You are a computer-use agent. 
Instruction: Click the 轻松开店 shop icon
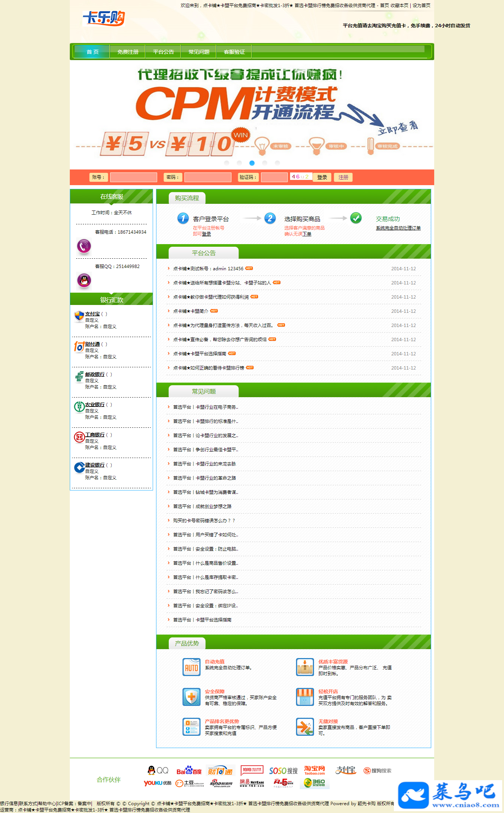click(305, 697)
